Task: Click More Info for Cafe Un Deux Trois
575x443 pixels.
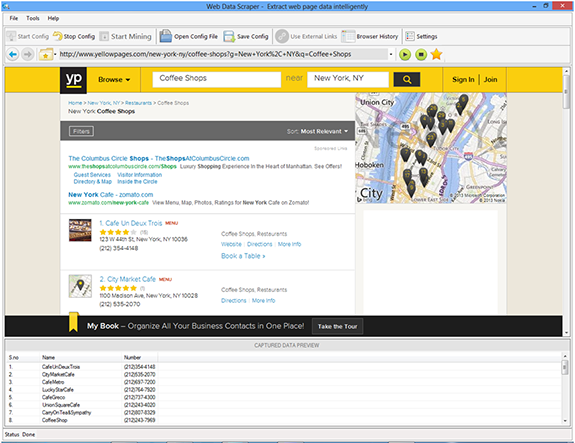Action: 289,244
